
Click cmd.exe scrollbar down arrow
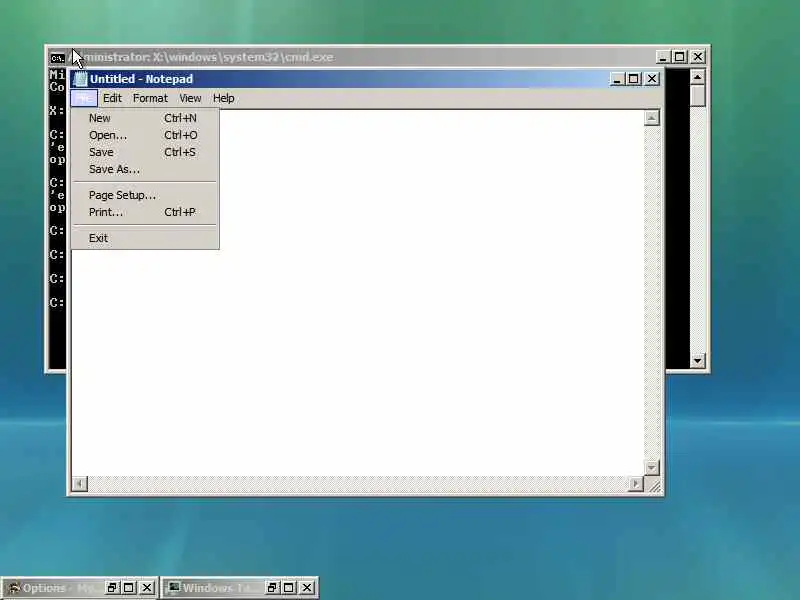pos(697,361)
